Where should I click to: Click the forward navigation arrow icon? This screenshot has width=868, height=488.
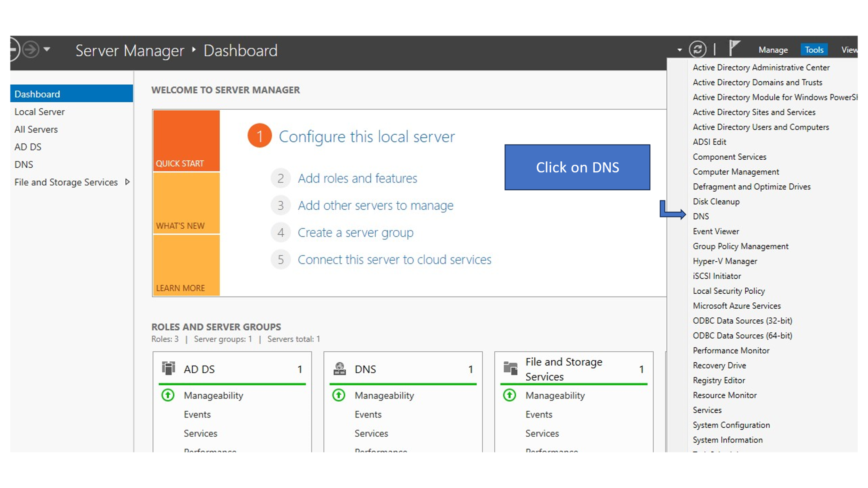coord(31,50)
